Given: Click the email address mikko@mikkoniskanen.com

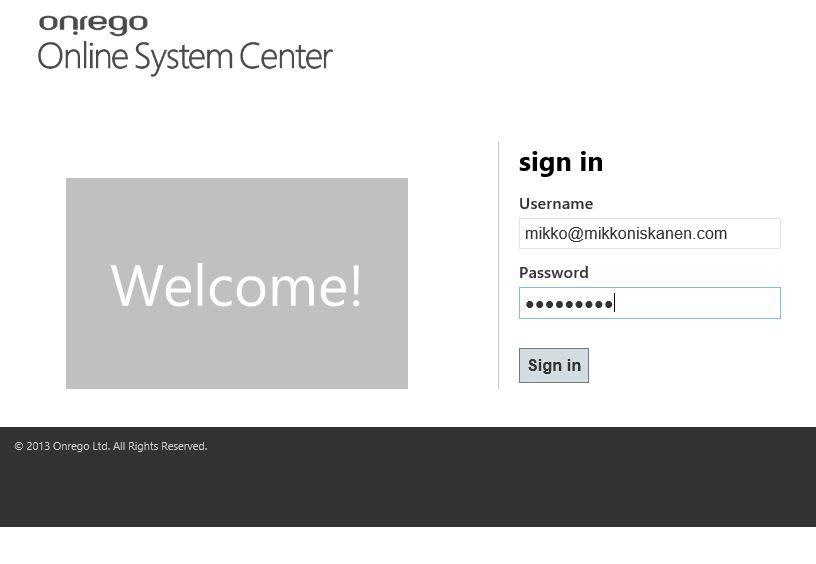Looking at the screenshot, I should tap(626, 234).
